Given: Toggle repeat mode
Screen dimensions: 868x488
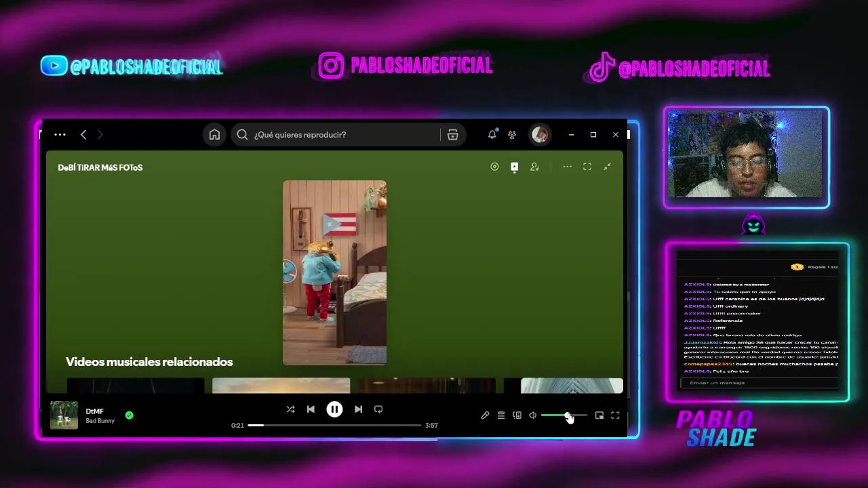Looking at the screenshot, I should 378,409.
